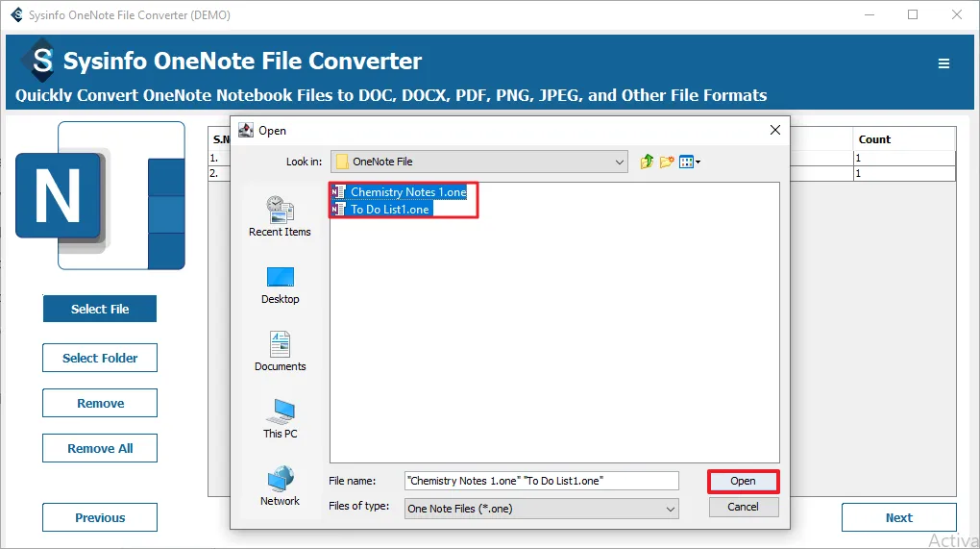Screen dimensions: 980x549
Task: Minimize the Sysinfo converter window
Action: (x=869, y=14)
